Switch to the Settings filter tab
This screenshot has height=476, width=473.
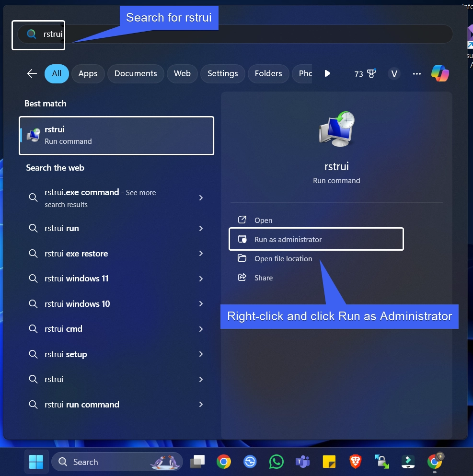point(223,73)
